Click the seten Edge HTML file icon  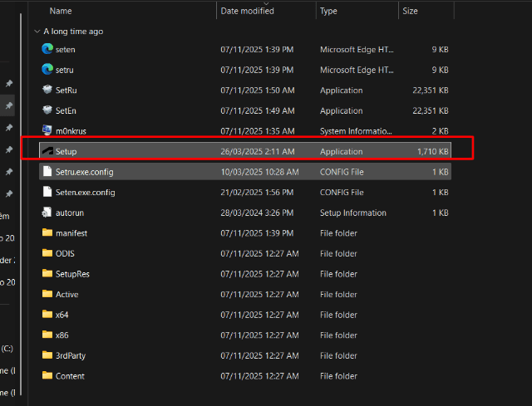click(47, 49)
